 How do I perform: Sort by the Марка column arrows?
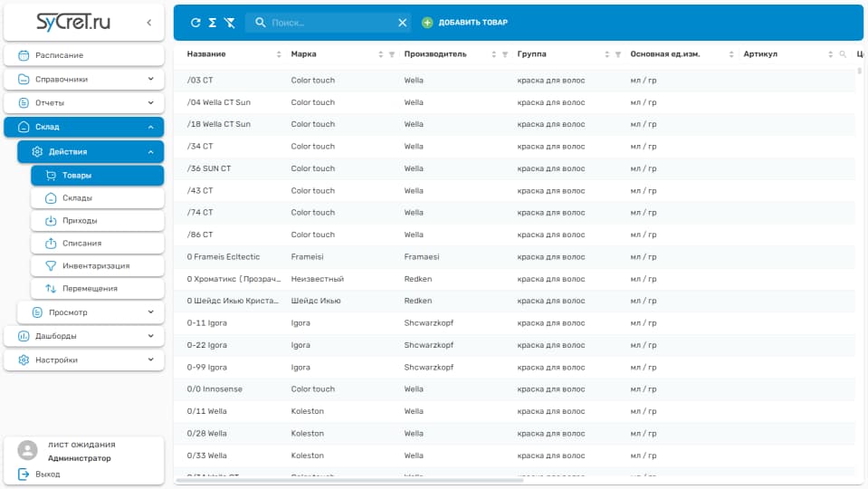tap(380, 54)
